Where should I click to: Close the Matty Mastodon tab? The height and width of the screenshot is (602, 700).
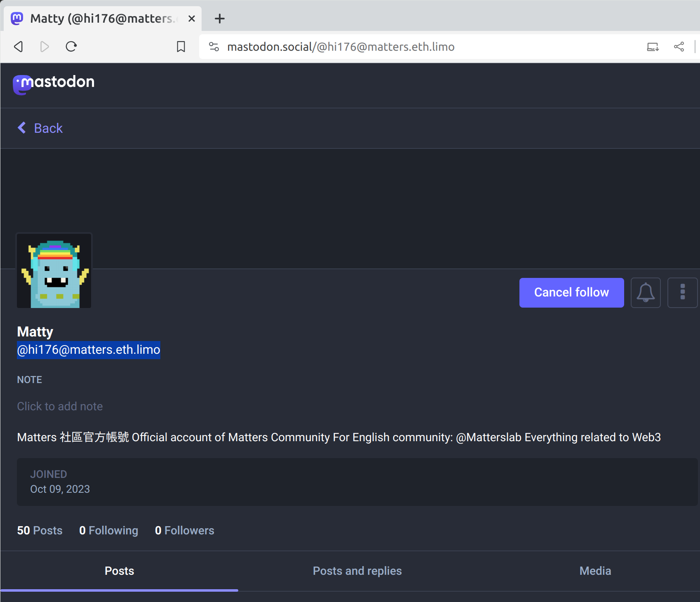[192, 19]
